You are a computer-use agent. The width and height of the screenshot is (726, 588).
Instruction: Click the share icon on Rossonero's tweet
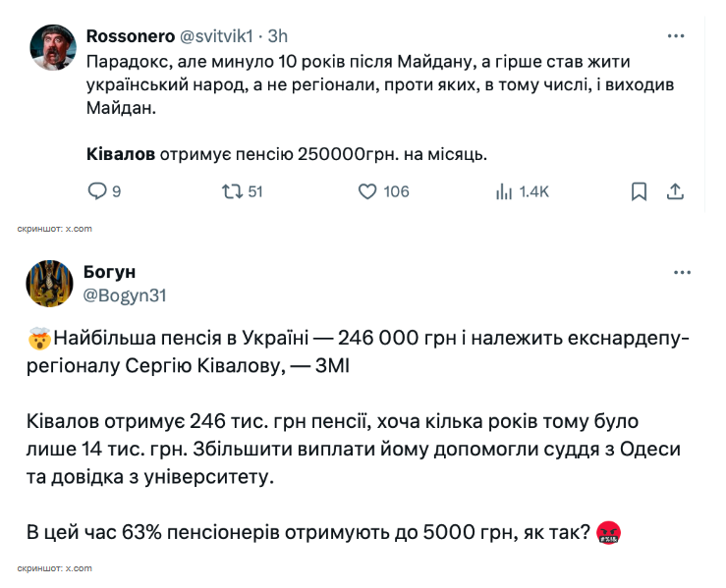[675, 191]
